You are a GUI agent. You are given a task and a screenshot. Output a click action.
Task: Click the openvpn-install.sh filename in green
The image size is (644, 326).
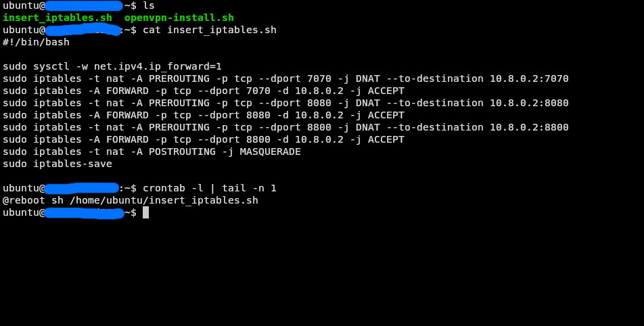tap(179, 18)
